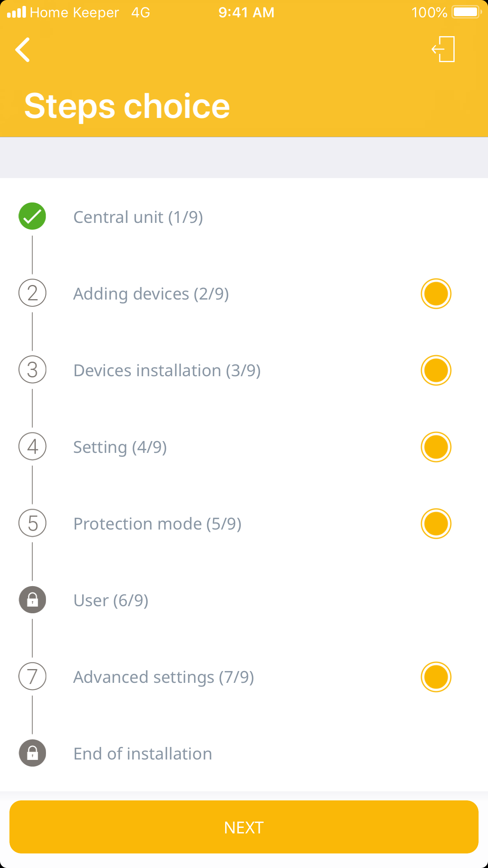
Task: Tap the step 2 circle icon
Action: [32, 293]
